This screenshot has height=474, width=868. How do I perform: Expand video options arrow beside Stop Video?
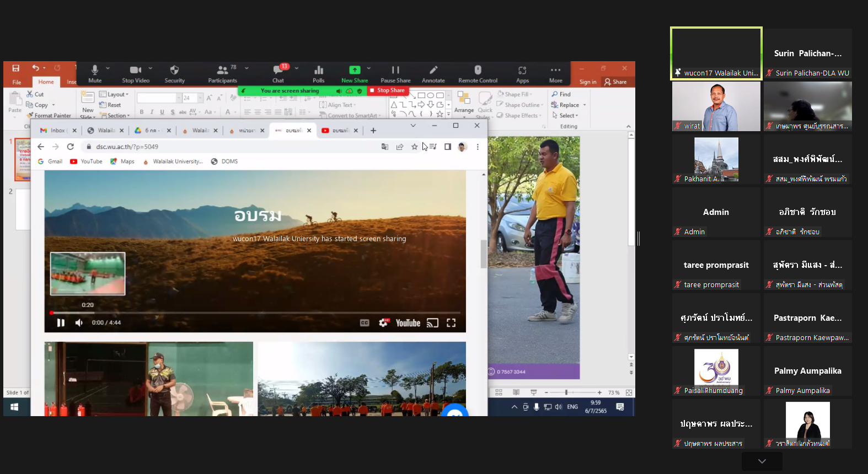(151, 68)
